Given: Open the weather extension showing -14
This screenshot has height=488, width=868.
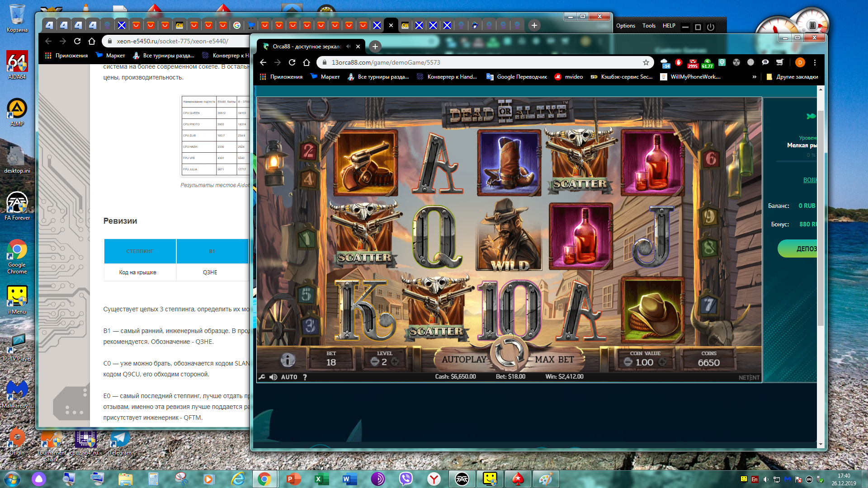Looking at the screenshot, I should (665, 63).
